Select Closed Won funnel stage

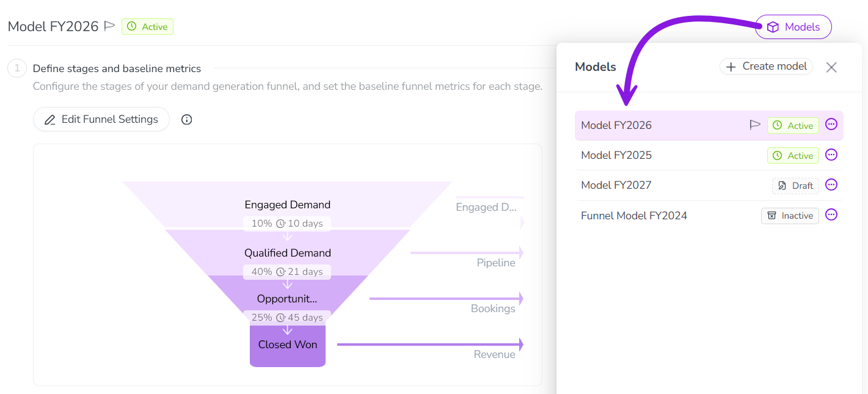pyautogui.click(x=288, y=345)
